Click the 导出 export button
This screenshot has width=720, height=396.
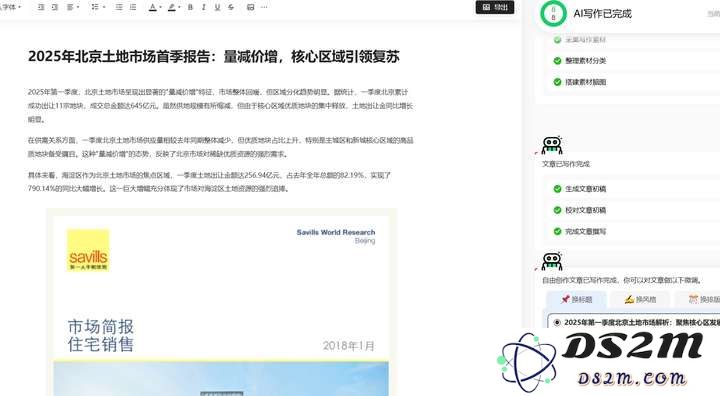(x=495, y=7)
